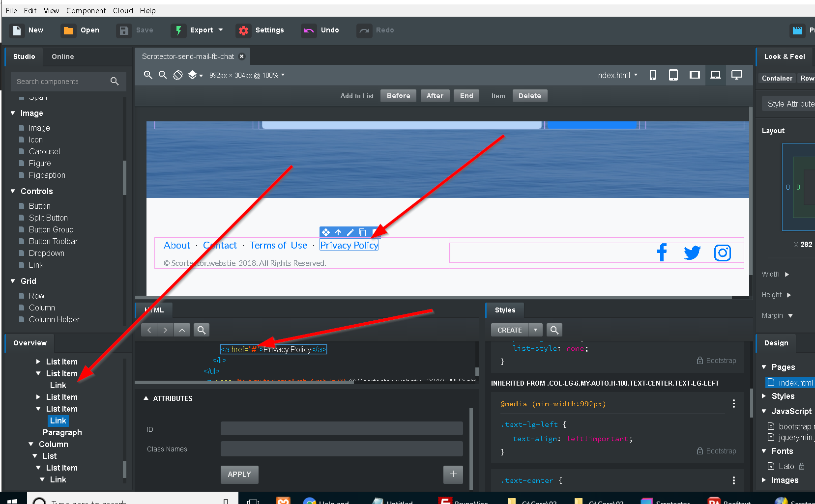
Task: Click the CREATE style button
Action: coord(510,330)
